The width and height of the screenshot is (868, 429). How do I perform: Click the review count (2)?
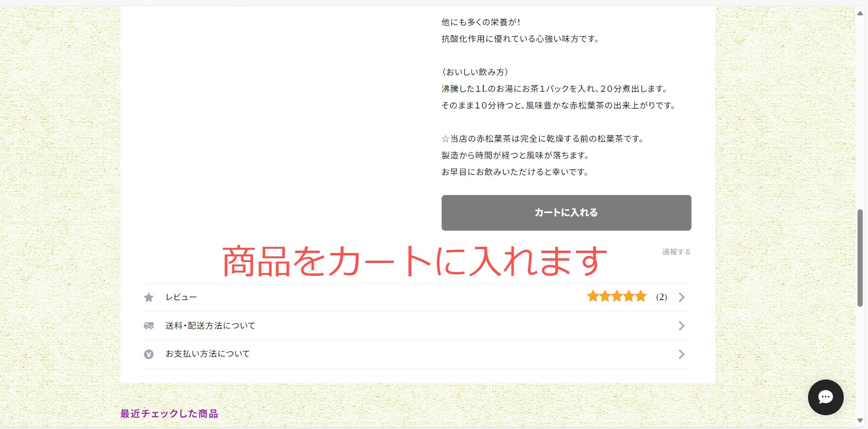point(661,297)
